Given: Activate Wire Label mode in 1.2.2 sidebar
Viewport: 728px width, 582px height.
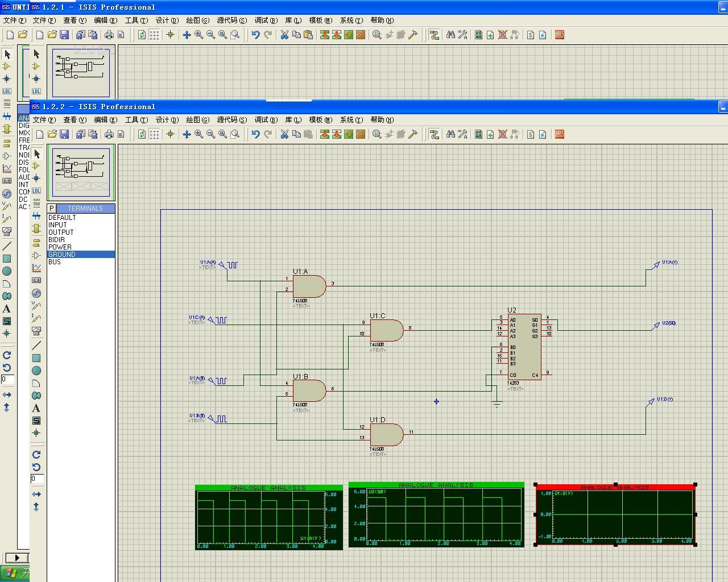Looking at the screenshot, I should tap(36, 191).
